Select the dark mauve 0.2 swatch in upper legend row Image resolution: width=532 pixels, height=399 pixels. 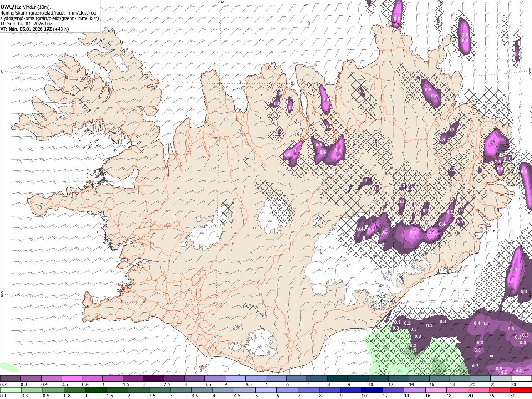[x=11, y=379]
